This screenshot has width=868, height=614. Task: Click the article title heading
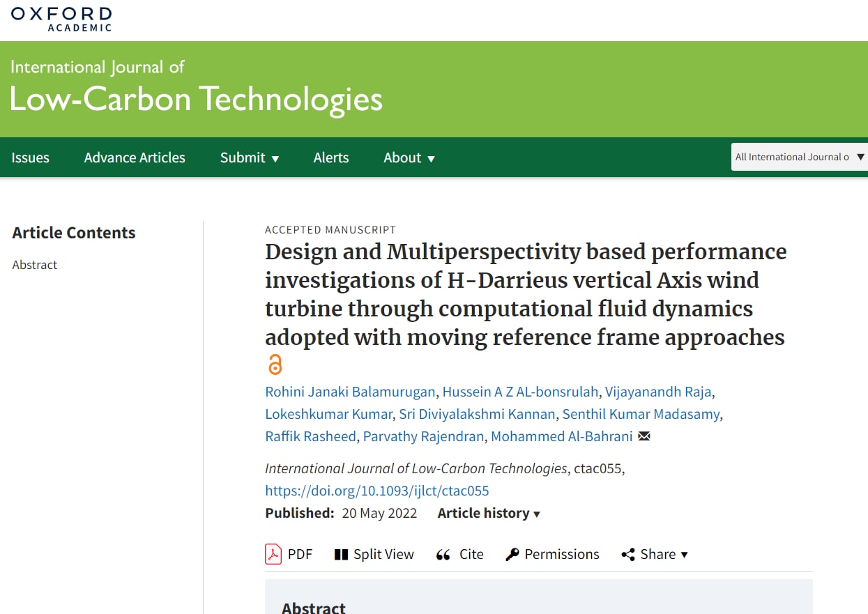click(x=526, y=294)
